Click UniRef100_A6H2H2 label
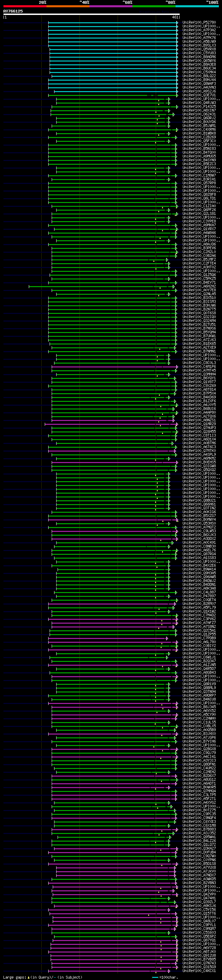This screenshot has height=980, width=222. pyautogui.click(x=199, y=286)
